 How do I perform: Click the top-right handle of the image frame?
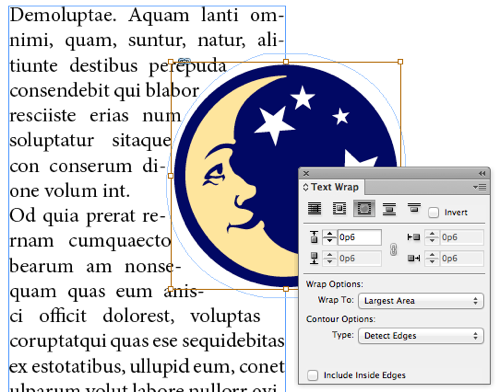click(x=400, y=62)
